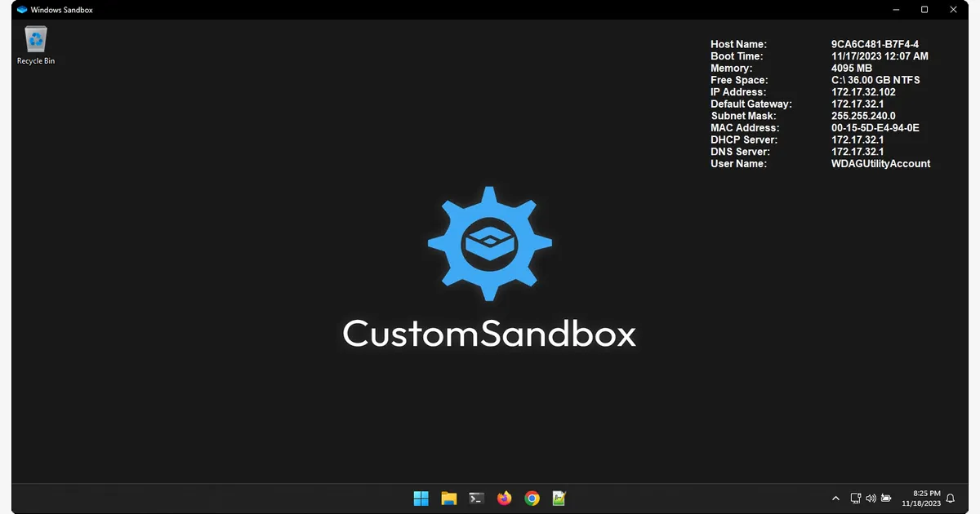Click the DHCP Server label
980x514 pixels.
click(x=743, y=140)
